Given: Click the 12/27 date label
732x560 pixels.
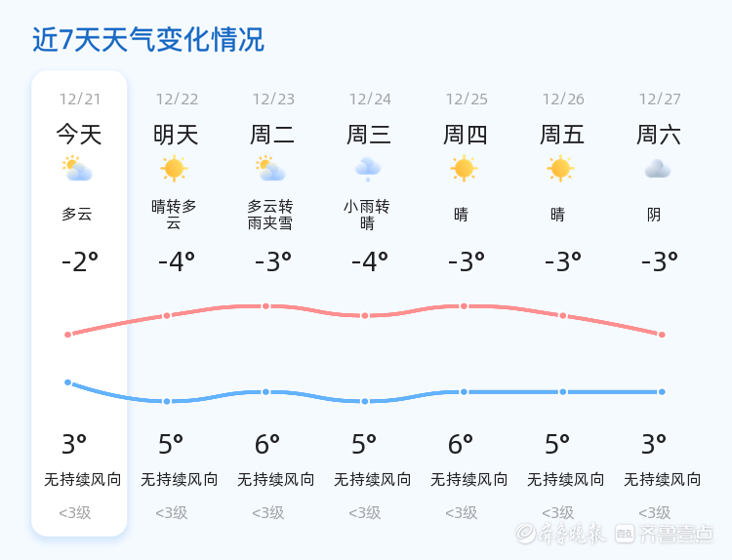Looking at the screenshot, I should point(660,100).
